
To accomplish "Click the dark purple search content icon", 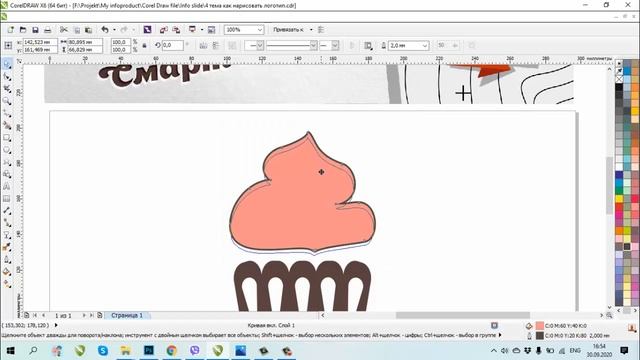I will [x=147, y=30].
